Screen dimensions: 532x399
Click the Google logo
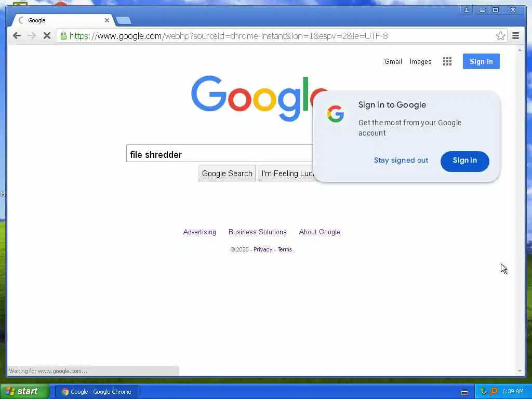click(259, 98)
